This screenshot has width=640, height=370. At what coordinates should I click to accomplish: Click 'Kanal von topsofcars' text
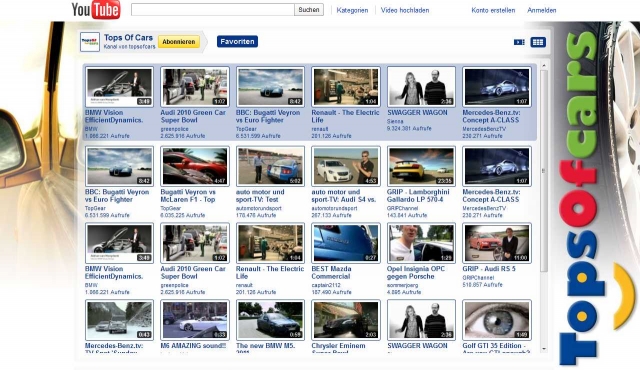pos(129,47)
